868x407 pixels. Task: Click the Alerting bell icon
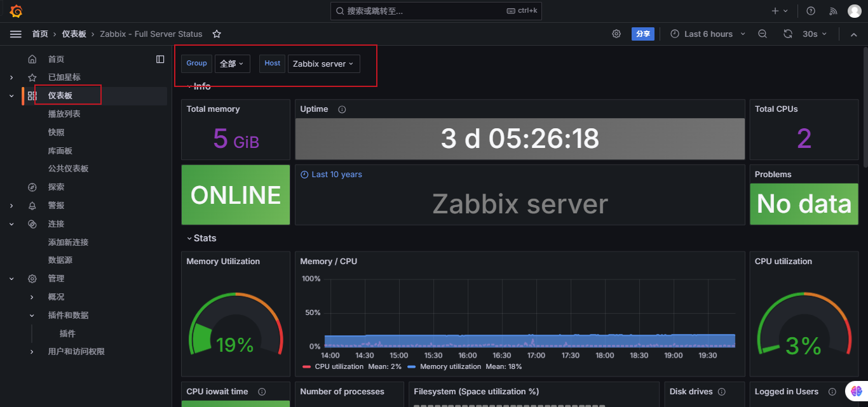click(x=32, y=206)
